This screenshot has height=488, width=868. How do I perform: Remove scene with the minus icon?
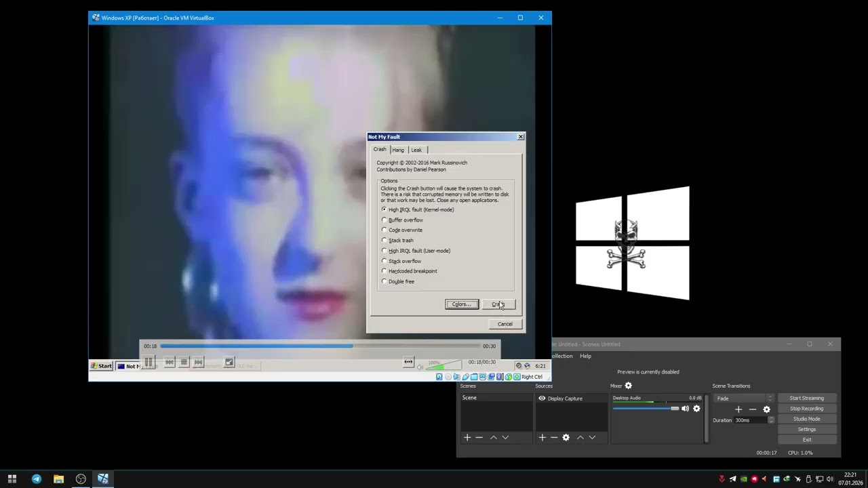tap(479, 438)
